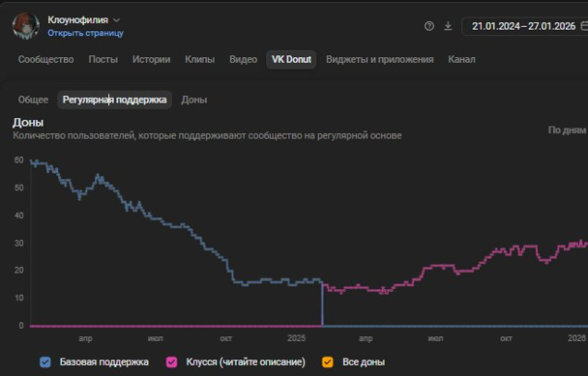Click the Клоунофилия community avatar
Screen dimensions: 588x376
click(x=25, y=25)
